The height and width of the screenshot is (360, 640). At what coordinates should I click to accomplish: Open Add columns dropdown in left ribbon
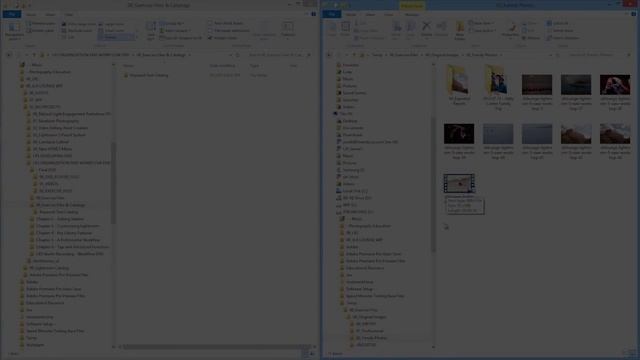coord(176,31)
